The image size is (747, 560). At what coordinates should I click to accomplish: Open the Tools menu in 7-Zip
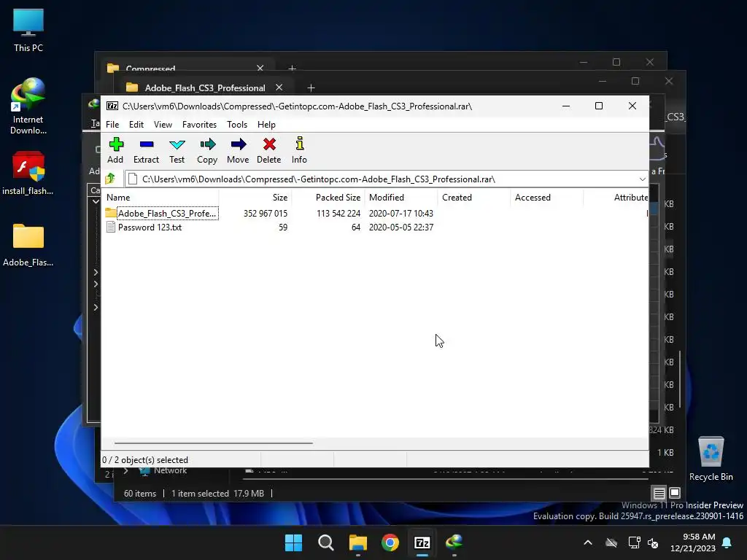[x=237, y=124]
